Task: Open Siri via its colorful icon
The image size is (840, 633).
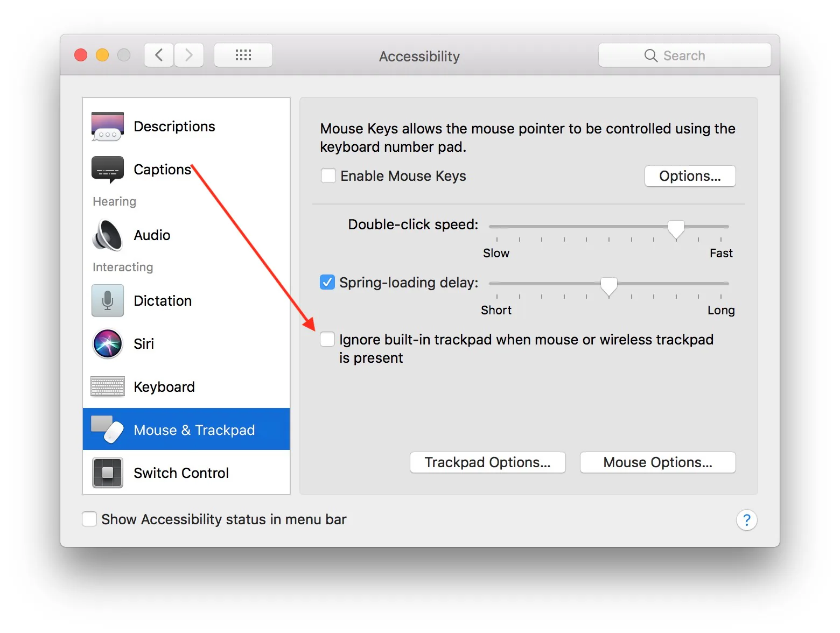Action: (x=108, y=343)
